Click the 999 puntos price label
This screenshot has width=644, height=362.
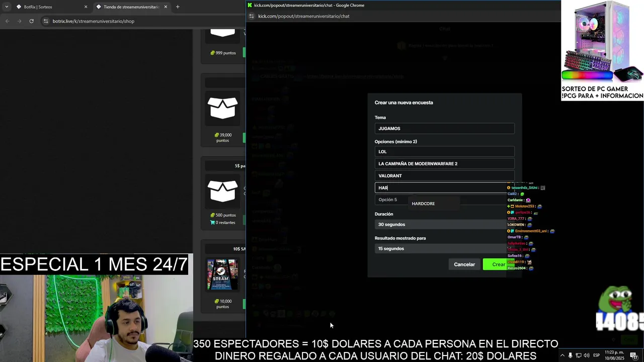click(223, 53)
